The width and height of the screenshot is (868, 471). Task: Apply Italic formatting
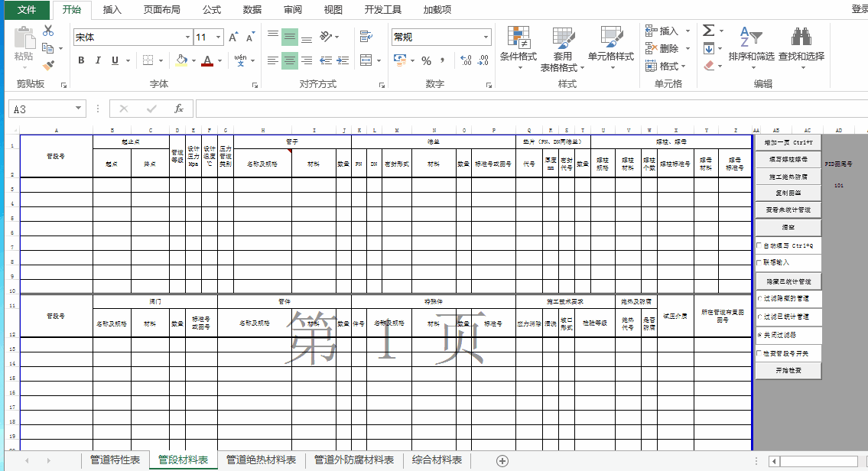pos(99,60)
